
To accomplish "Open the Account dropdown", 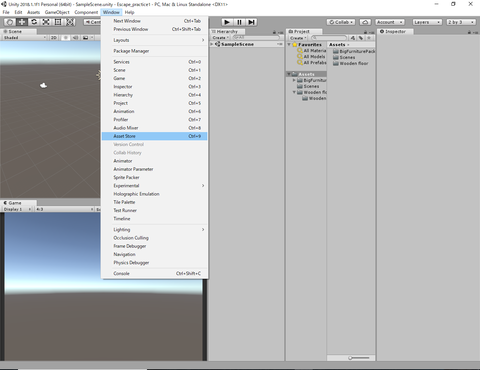I will (x=390, y=22).
